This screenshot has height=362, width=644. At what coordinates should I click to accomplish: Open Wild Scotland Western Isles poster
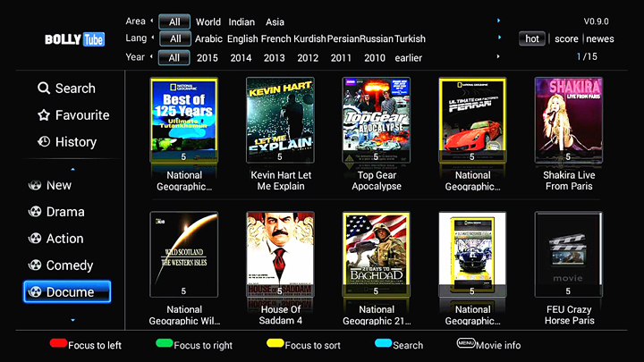coord(184,255)
